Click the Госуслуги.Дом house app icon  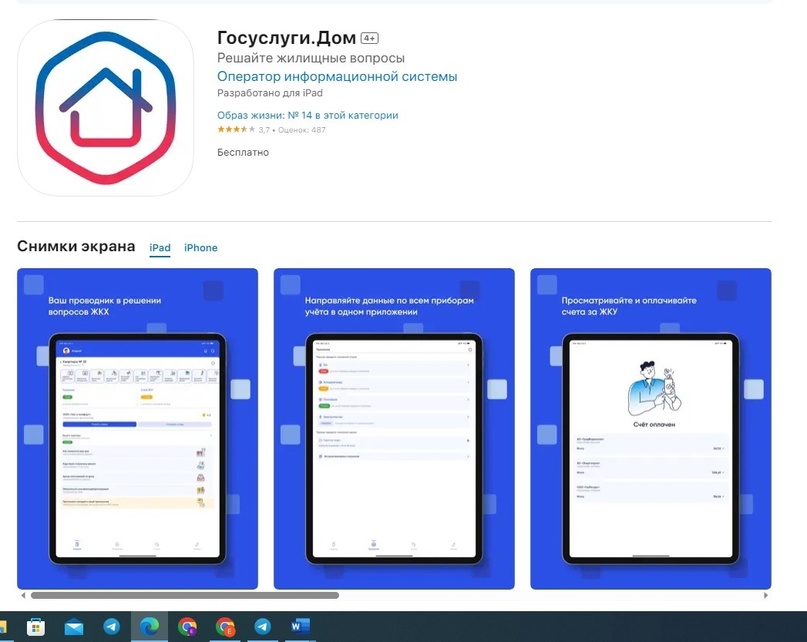tap(106, 108)
